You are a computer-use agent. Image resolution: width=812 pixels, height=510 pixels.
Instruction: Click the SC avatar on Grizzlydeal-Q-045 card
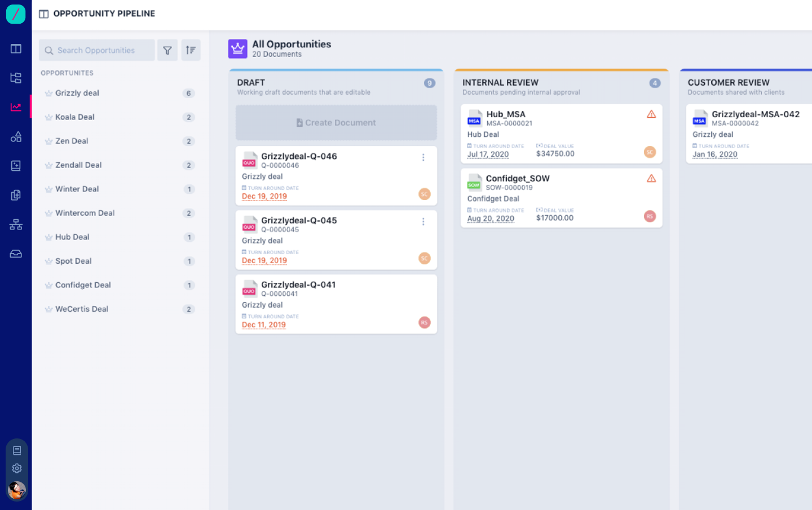click(425, 258)
